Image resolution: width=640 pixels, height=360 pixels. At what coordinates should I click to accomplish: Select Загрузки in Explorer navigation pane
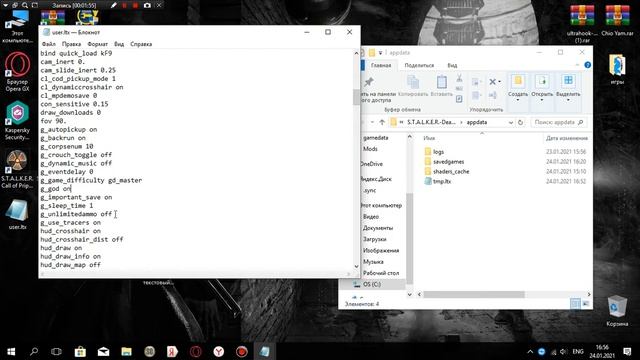374,239
